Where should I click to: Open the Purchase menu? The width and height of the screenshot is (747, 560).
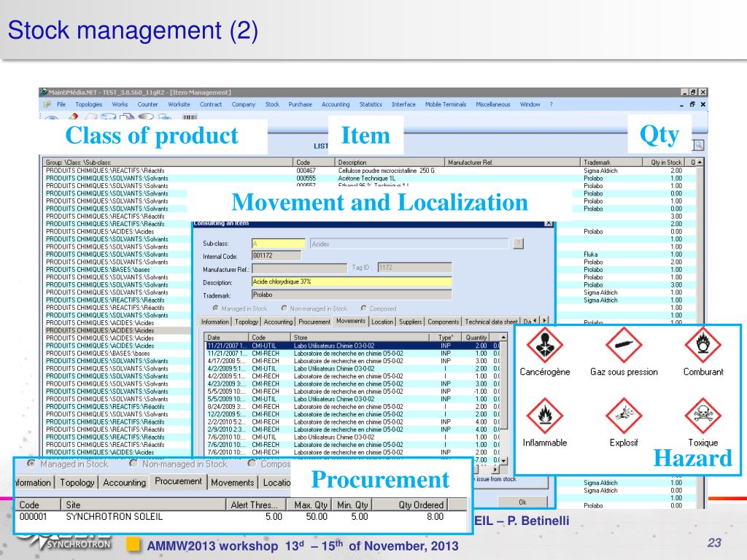[300, 104]
